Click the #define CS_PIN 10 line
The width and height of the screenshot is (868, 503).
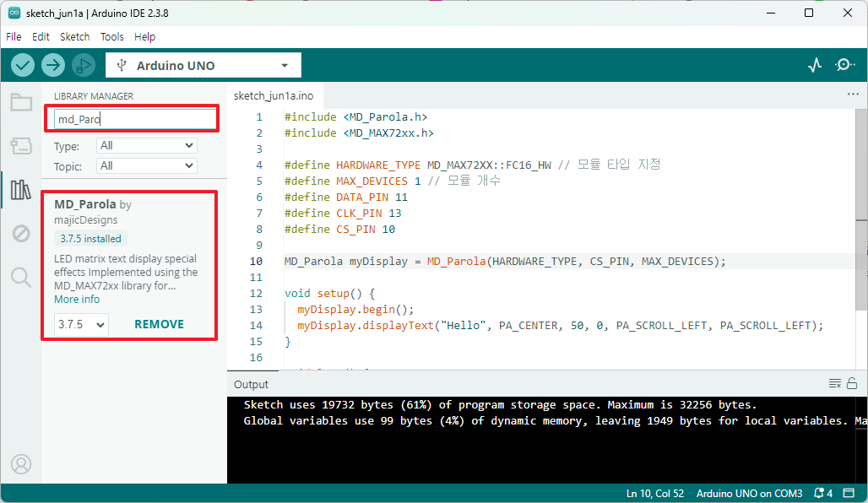(x=340, y=229)
